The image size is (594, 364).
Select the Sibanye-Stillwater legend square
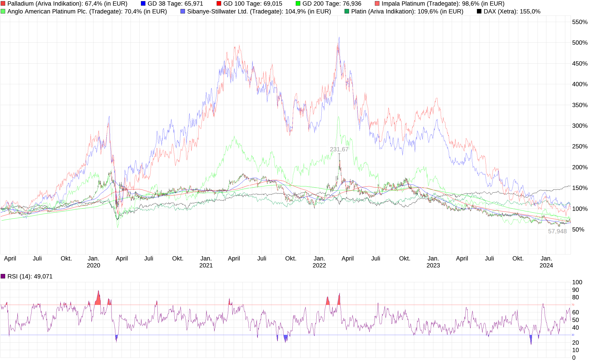click(183, 11)
